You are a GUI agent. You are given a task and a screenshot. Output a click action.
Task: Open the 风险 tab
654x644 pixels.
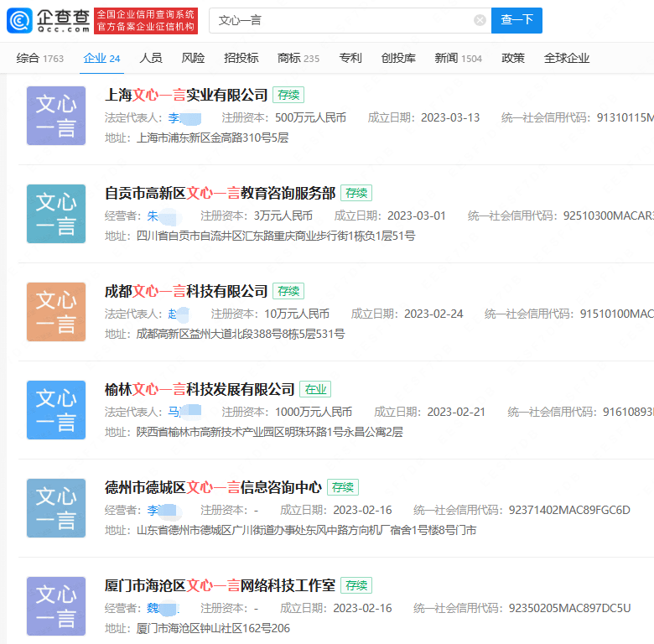[193, 58]
